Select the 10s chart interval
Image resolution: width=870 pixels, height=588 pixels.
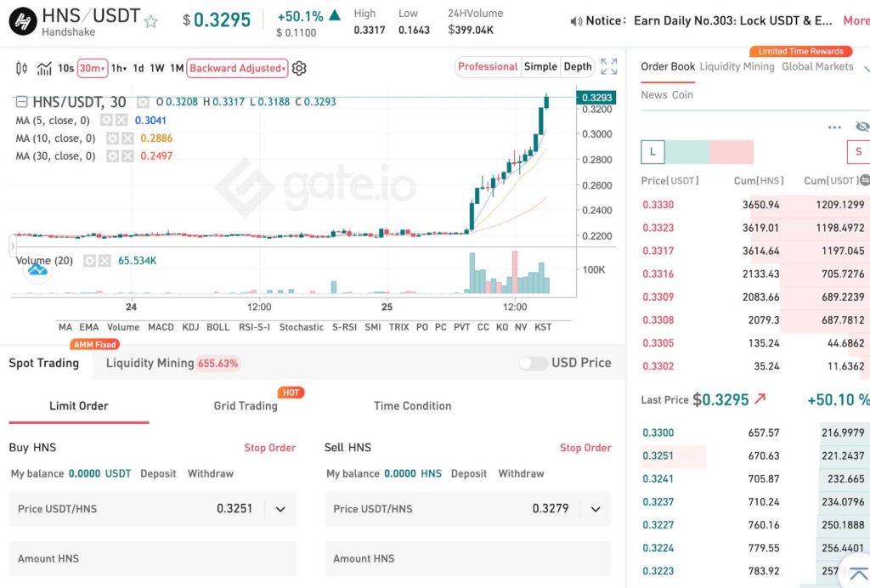(x=66, y=68)
